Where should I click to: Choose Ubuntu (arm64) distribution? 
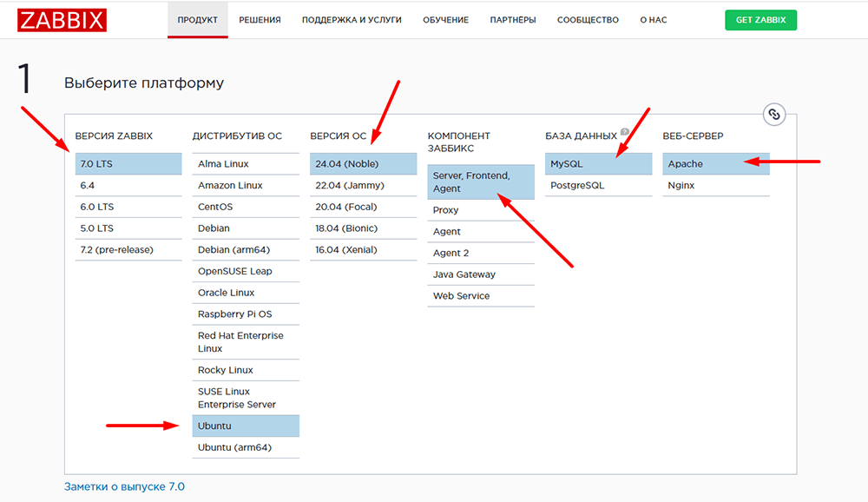(x=246, y=447)
